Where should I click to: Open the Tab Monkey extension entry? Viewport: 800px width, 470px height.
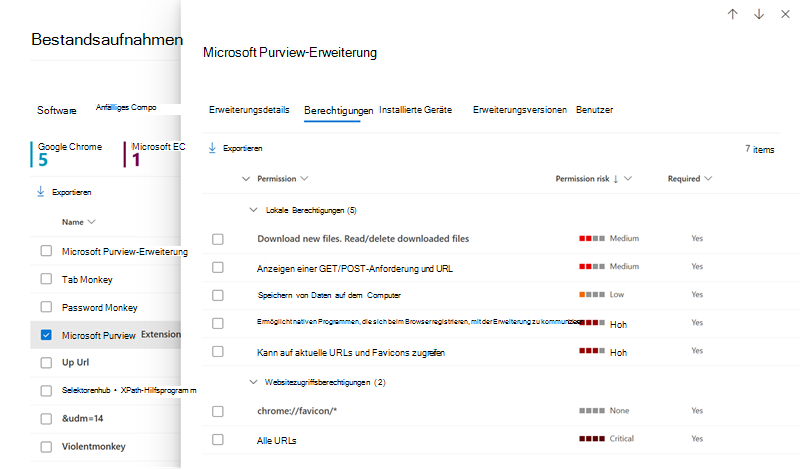pyautogui.click(x=87, y=280)
